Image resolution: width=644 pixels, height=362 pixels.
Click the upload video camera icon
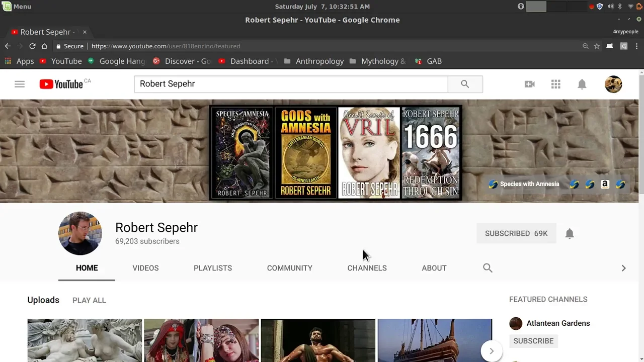point(529,84)
